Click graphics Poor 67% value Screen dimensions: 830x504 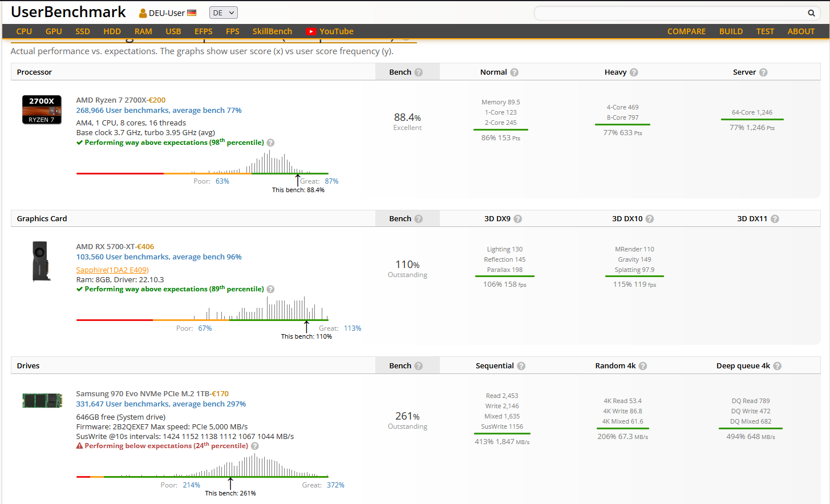205,328
